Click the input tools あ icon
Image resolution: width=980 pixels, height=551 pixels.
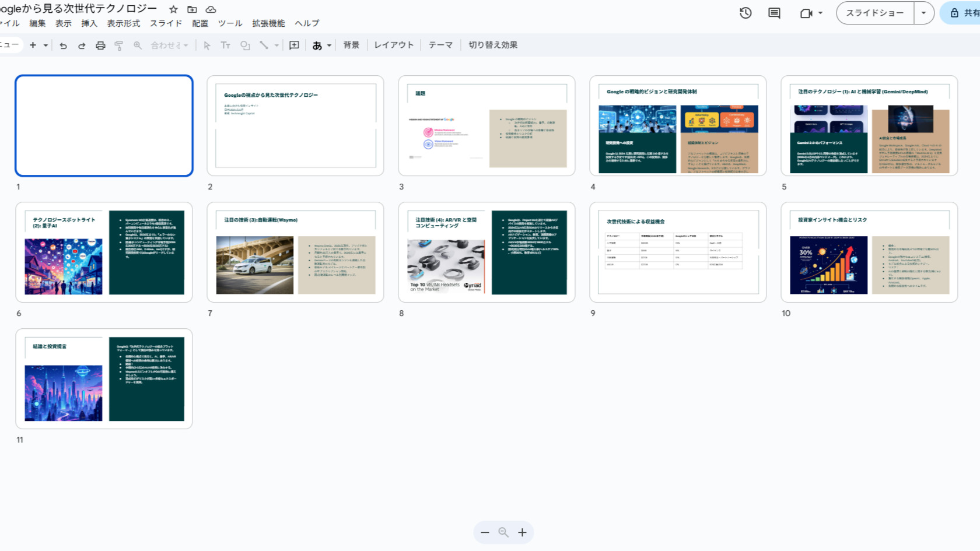(318, 45)
